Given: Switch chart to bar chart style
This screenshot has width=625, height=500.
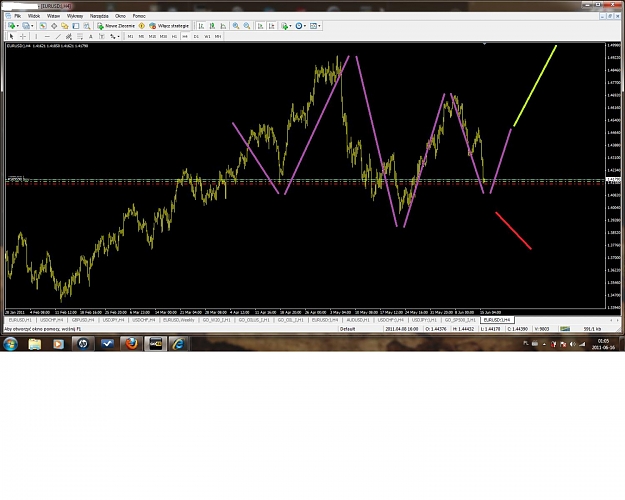Looking at the screenshot, I should coord(201,26).
